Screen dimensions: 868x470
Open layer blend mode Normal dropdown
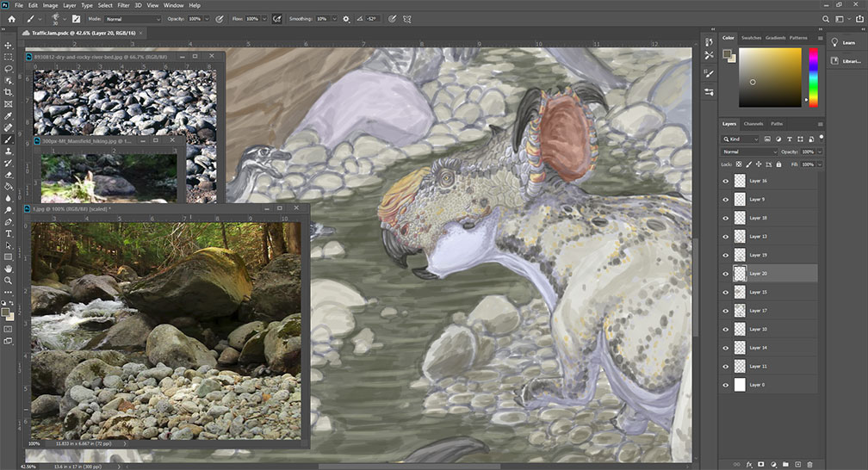click(x=747, y=152)
